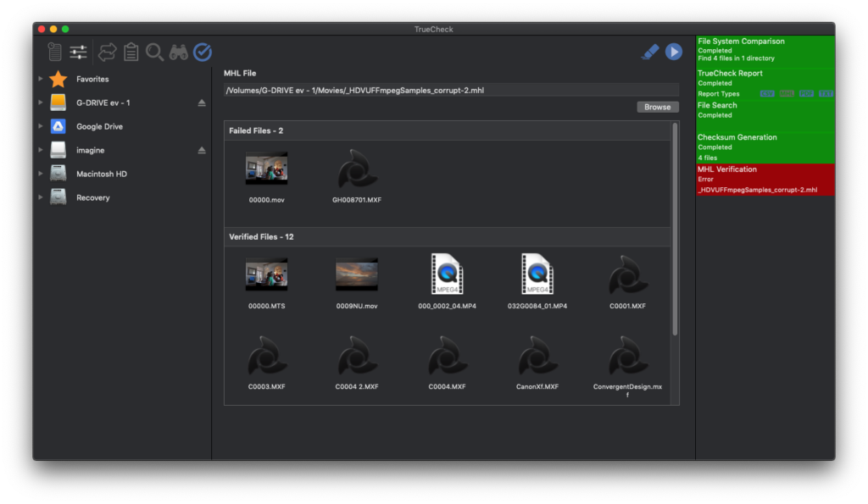Expand the imagine tree item
868x504 pixels.
click(x=41, y=150)
